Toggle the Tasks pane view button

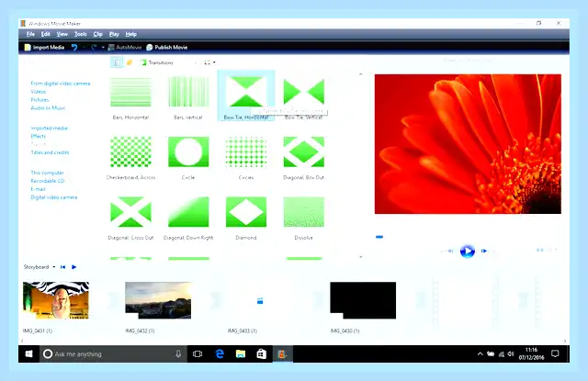click(117, 62)
